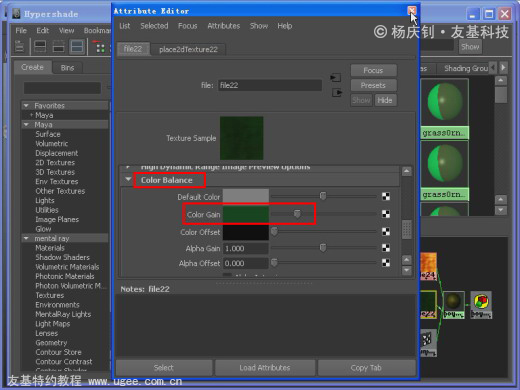This screenshot has height=390, width=520.
Task: Click the input connection arrow icon beside file22
Action: pyautogui.click(x=336, y=78)
